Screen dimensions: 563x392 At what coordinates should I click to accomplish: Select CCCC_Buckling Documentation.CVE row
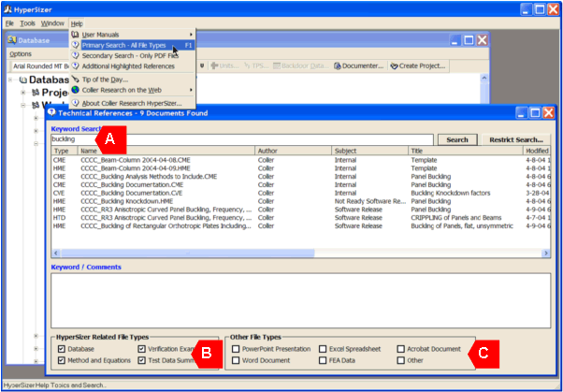click(301, 194)
